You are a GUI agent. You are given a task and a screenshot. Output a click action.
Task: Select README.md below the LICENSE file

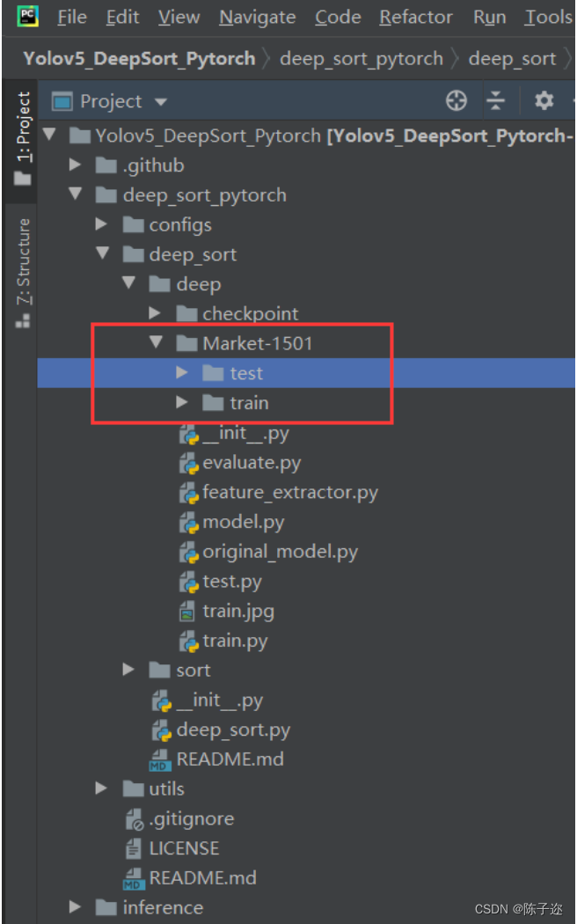coord(190,878)
